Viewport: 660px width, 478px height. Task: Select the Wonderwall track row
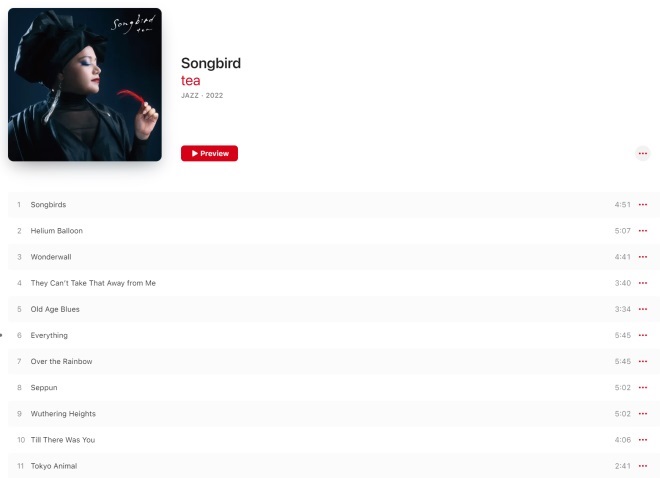(334, 257)
